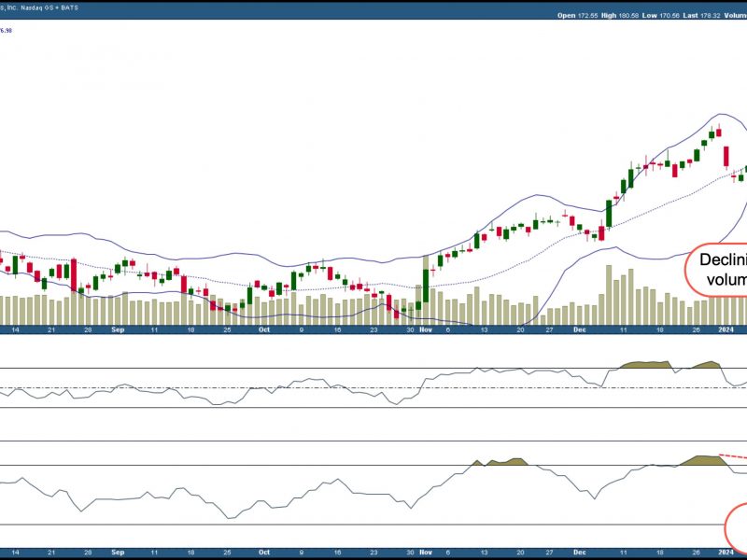Click the shaded overbought area on the upper oscillator in December
The height and width of the screenshot is (560, 747).
click(x=646, y=365)
